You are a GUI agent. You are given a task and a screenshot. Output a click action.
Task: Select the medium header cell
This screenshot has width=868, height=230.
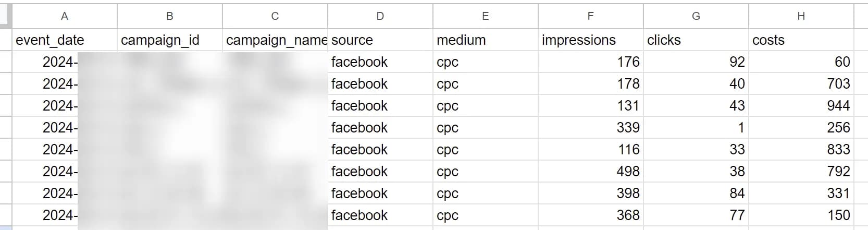(486, 40)
